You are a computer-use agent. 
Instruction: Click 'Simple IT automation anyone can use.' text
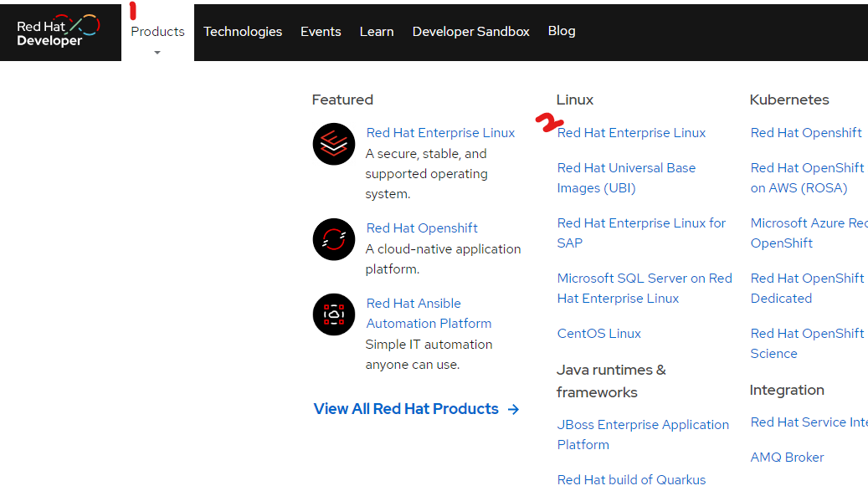coord(429,355)
